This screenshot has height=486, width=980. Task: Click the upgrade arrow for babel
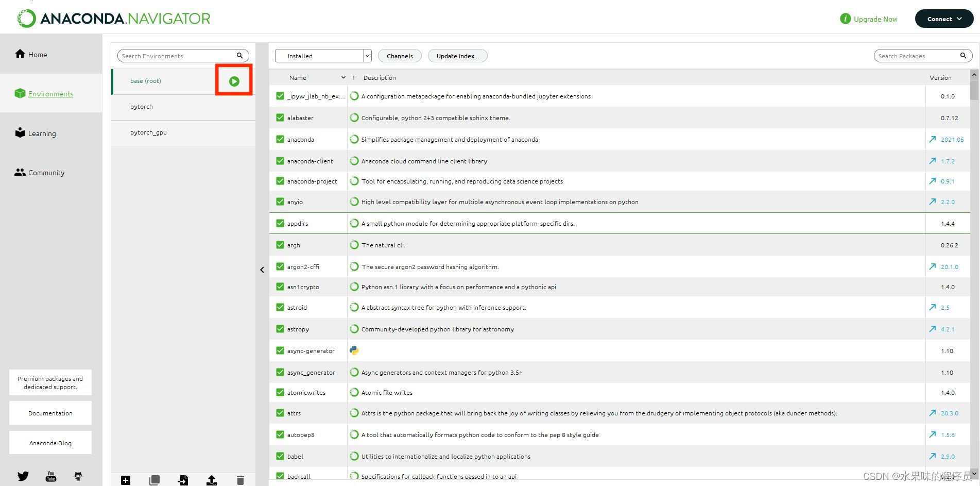click(933, 456)
